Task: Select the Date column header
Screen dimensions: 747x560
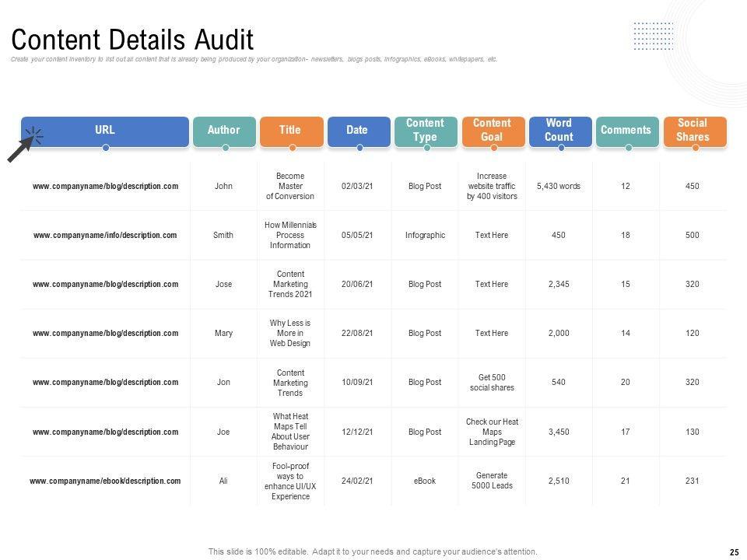Action: point(359,131)
